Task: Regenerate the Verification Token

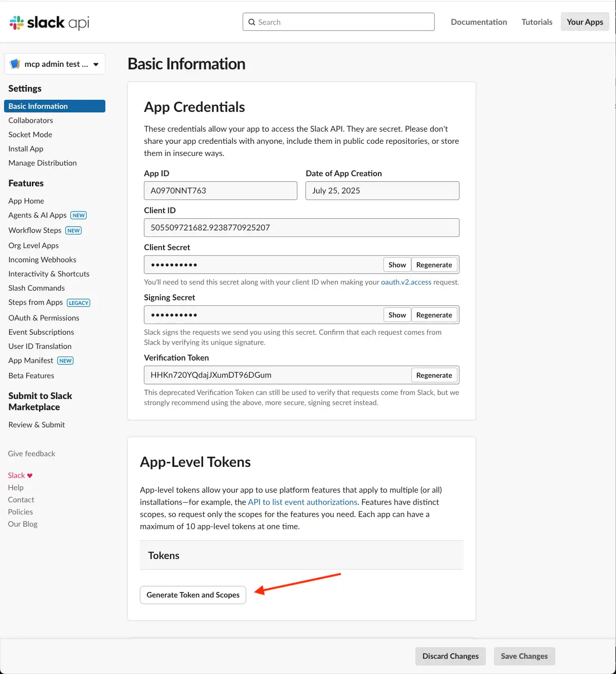Action: 434,375
